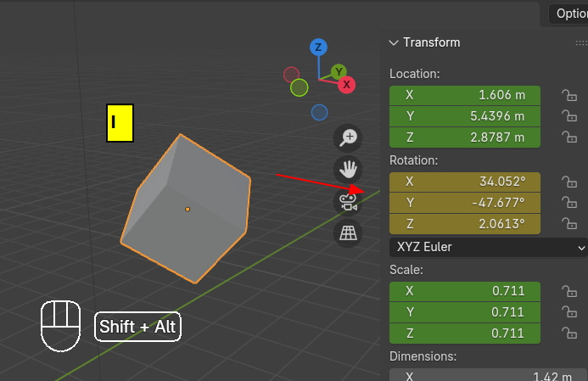Screen dimensions: 588x381
Task: Click Scale Y field 0.711
Action: (x=465, y=312)
